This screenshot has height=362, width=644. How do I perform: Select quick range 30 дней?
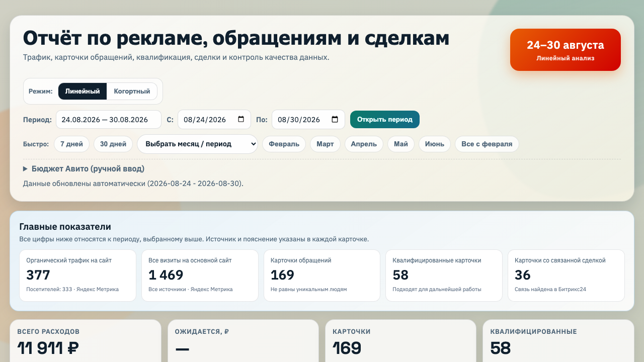click(113, 144)
